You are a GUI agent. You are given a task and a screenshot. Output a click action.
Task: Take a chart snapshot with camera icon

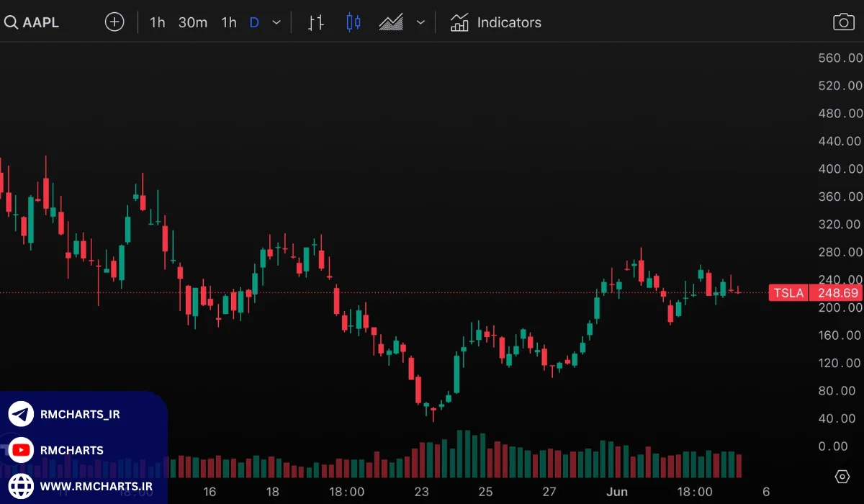click(x=843, y=22)
